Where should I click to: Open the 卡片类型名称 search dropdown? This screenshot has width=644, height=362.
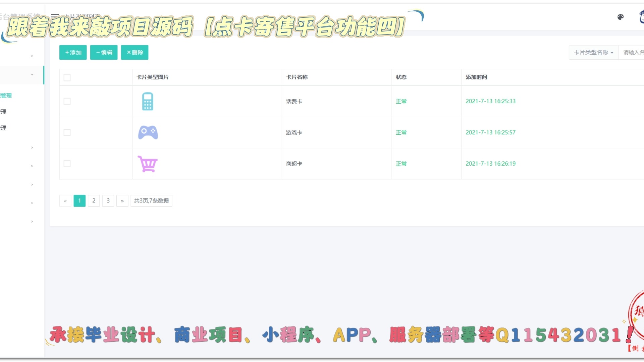[x=593, y=53]
